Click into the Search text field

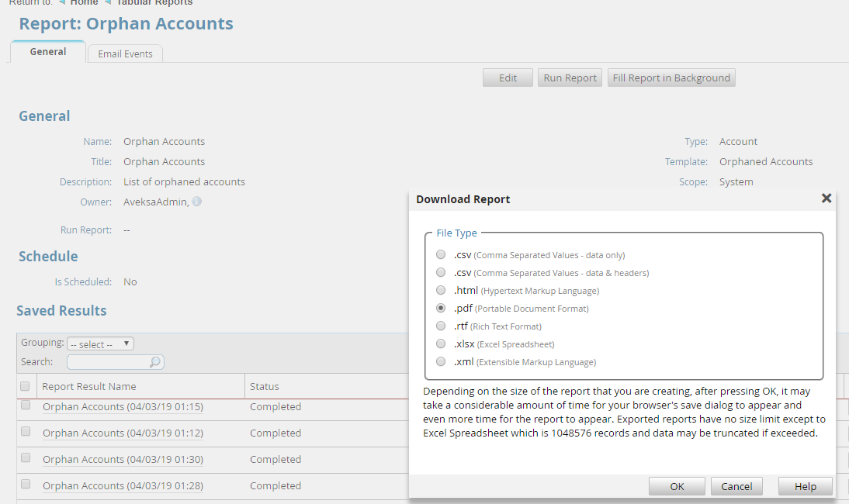click(x=107, y=362)
